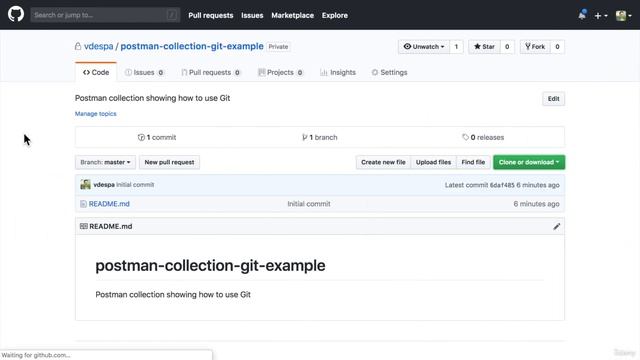Switch to the Issues repository tab
Screen dimensions: 640x360
144,72
